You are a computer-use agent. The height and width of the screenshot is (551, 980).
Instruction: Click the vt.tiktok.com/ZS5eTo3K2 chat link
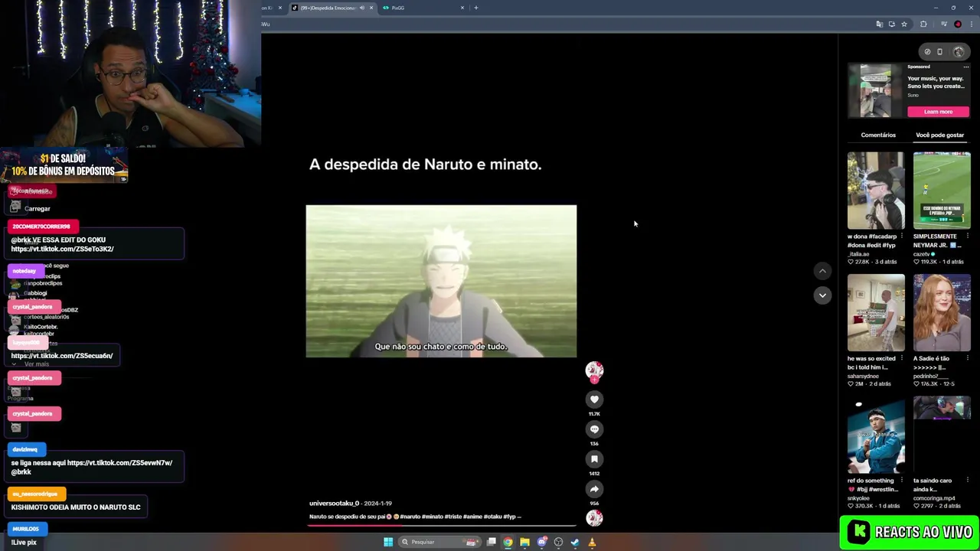tap(62, 249)
